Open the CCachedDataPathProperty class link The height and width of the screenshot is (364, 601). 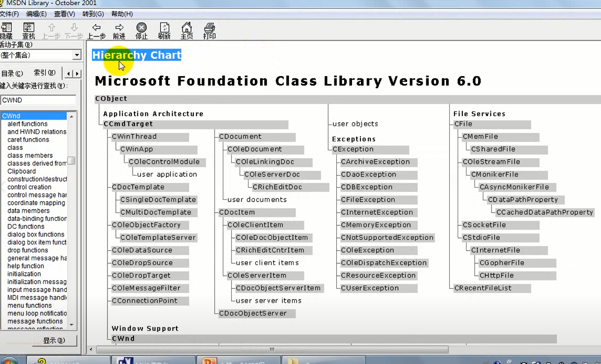(x=544, y=212)
